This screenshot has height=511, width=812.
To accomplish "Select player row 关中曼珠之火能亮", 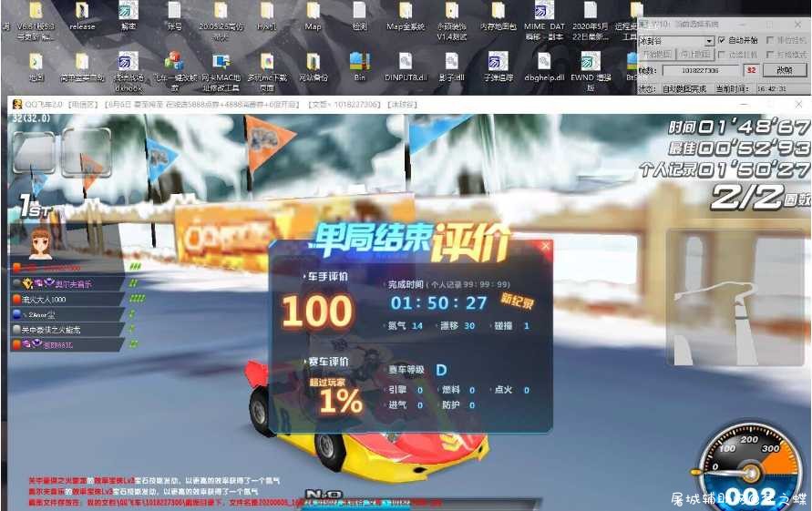I will tap(67, 329).
